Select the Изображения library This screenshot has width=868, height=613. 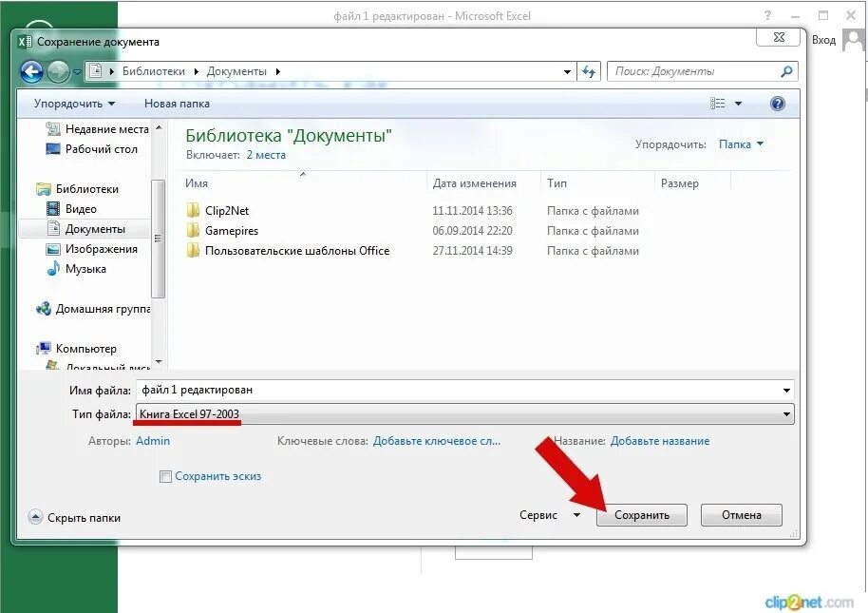click(91, 249)
